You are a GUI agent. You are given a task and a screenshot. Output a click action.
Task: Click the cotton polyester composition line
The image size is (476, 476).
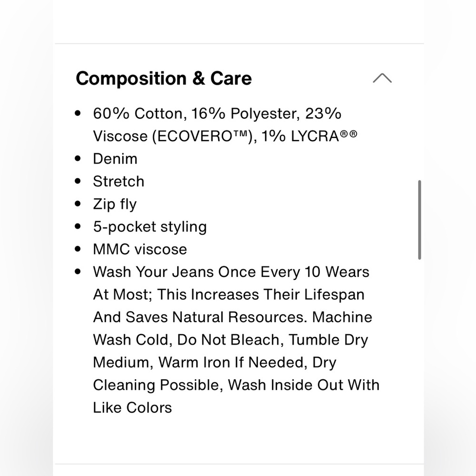coord(217,114)
